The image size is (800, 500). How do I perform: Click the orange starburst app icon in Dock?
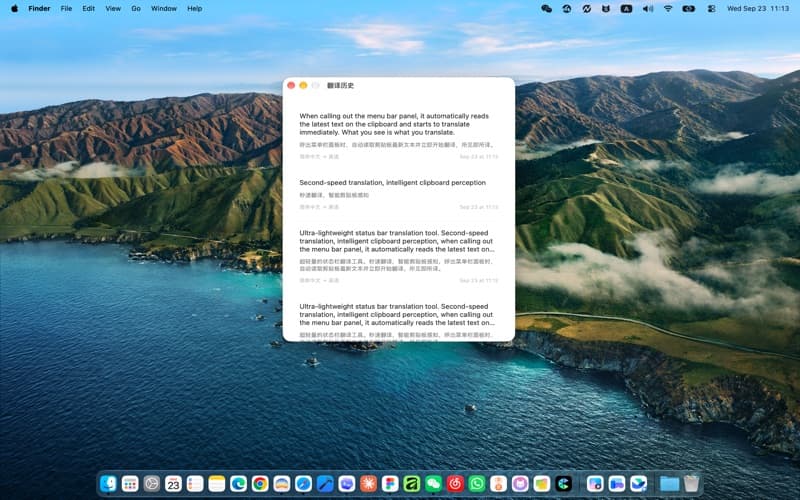[368, 483]
